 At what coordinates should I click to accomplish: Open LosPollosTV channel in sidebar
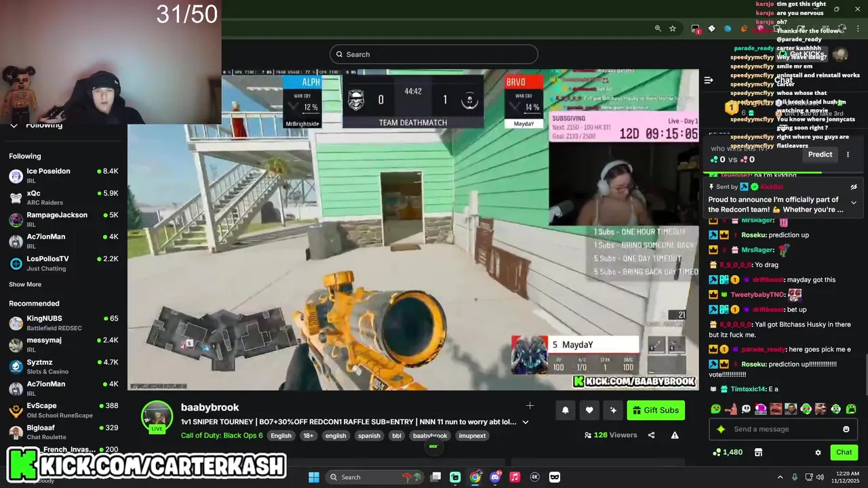point(64,263)
